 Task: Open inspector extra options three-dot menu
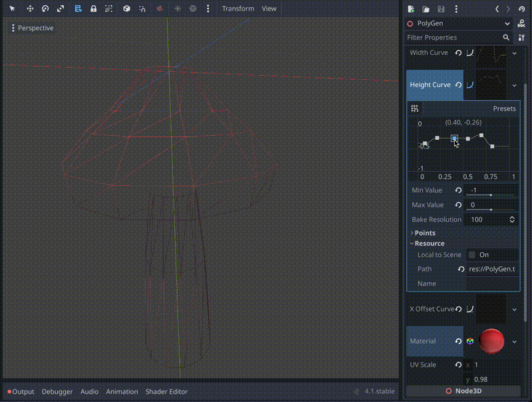pyautogui.click(x=456, y=9)
